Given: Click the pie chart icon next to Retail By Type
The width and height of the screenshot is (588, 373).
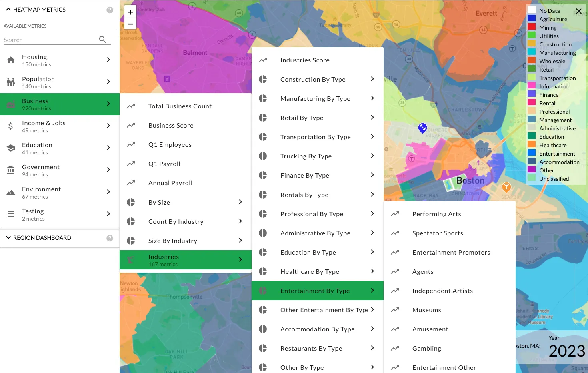Looking at the screenshot, I should click(263, 118).
